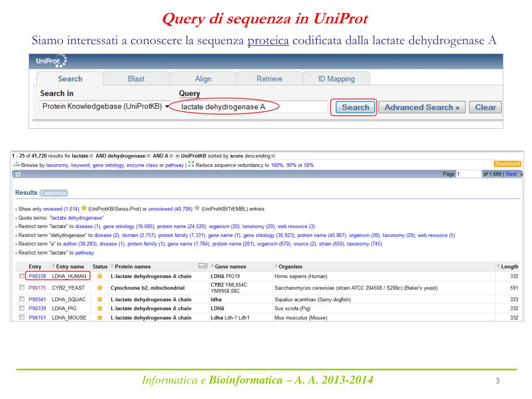
Task: Browse results by taxonomy
Action: 57,165
